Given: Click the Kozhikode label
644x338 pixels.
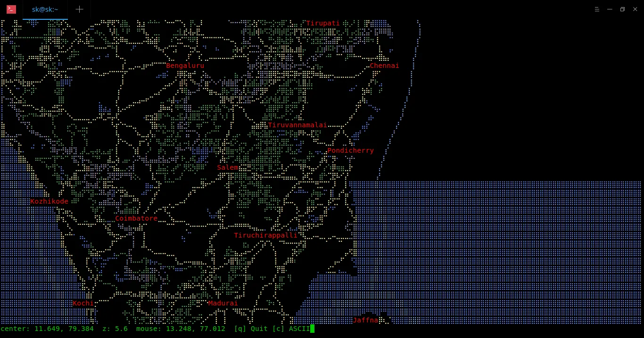Looking at the screenshot, I should [x=49, y=202].
